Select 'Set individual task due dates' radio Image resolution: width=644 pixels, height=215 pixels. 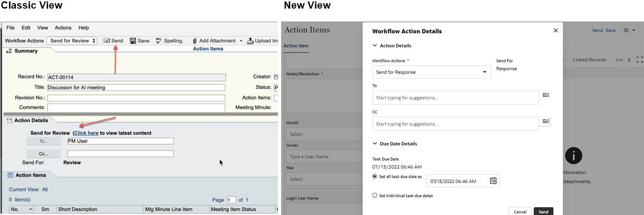pyautogui.click(x=375, y=195)
